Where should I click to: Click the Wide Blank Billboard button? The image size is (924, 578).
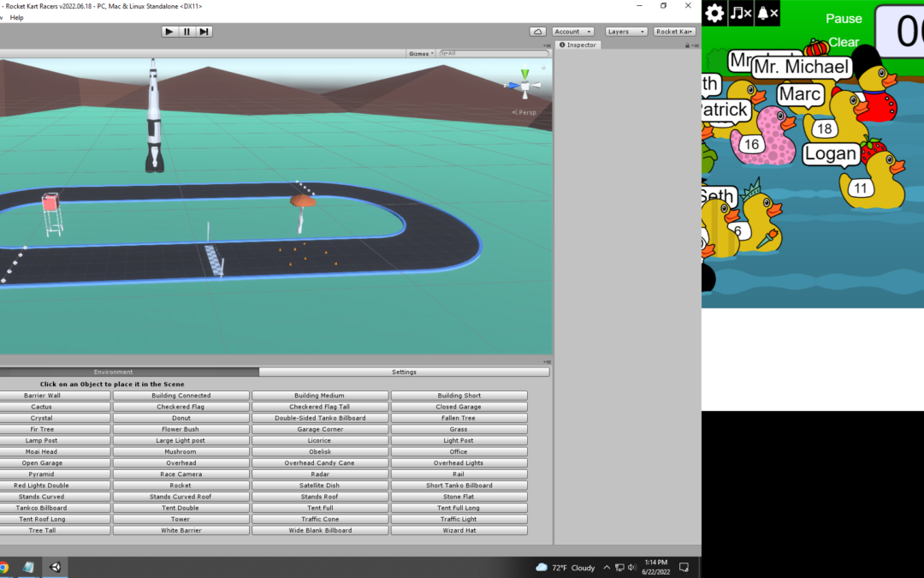320,530
